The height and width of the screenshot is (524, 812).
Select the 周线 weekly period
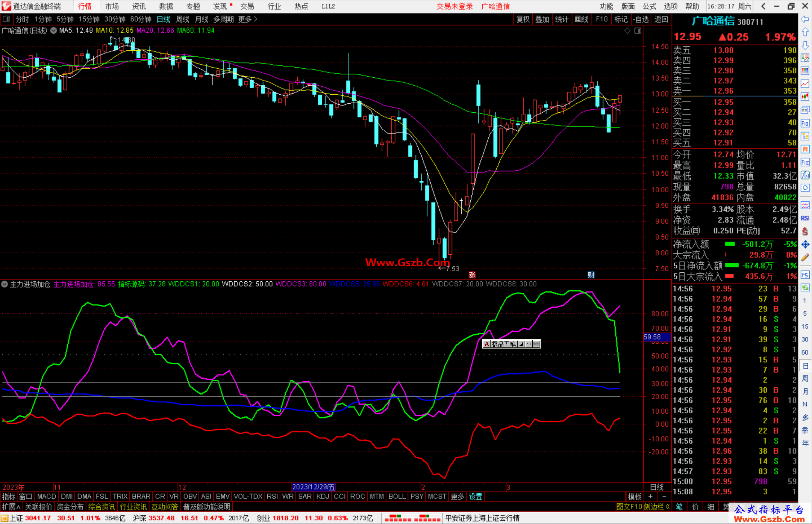click(x=183, y=19)
